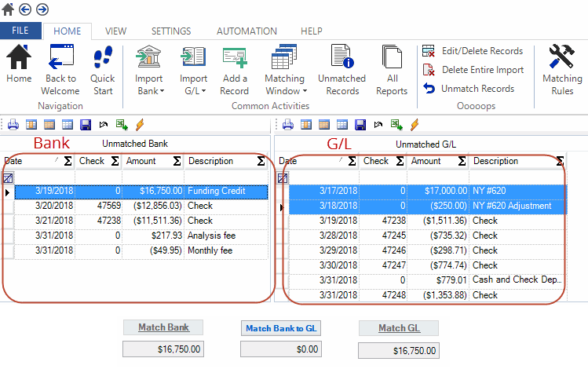Go forward with the right arrow icon
This screenshot has height=369, width=588.
42,9
